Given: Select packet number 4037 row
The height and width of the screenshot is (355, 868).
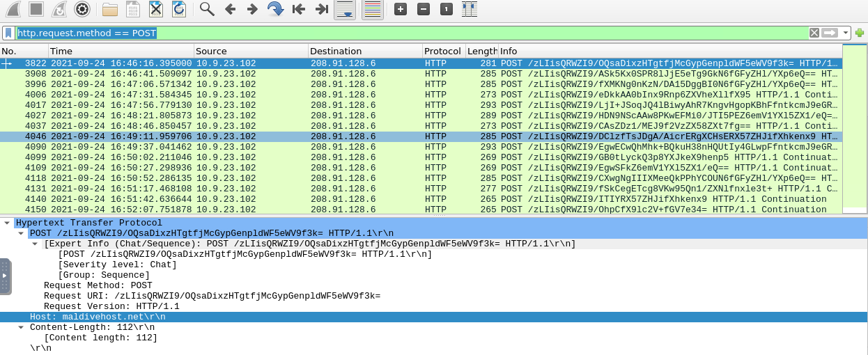Looking at the screenshot, I should pyautogui.click(x=421, y=125).
